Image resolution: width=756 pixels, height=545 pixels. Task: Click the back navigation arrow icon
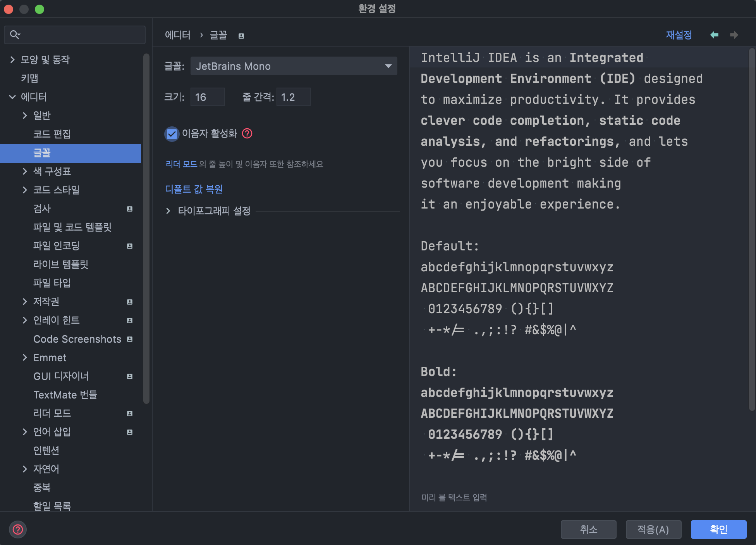(x=714, y=35)
